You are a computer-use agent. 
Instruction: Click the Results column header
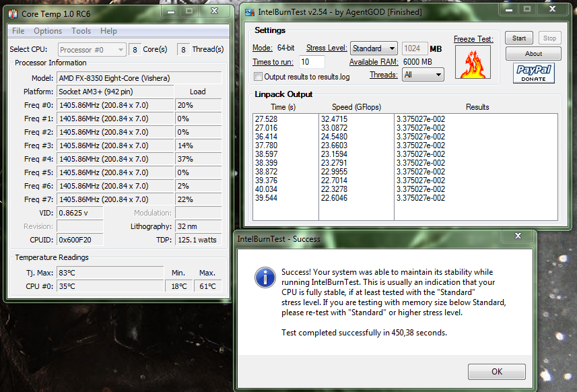tap(477, 107)
